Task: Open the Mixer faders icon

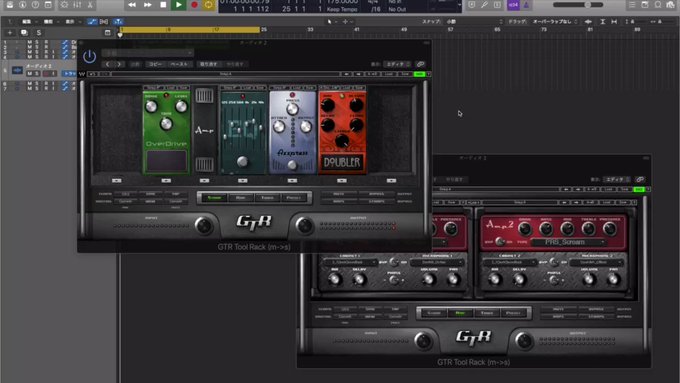Action: click(77, 4)
